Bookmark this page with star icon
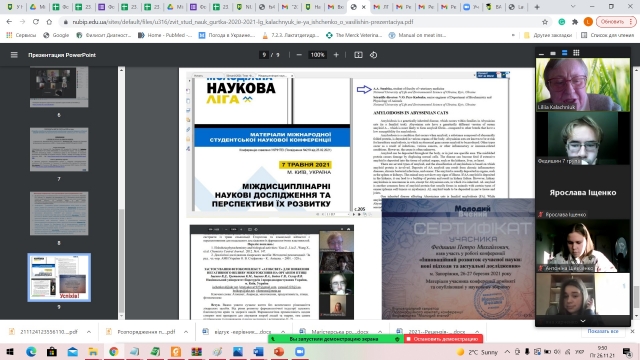Viewport: 640px width, 360px height. click(545, 22)
